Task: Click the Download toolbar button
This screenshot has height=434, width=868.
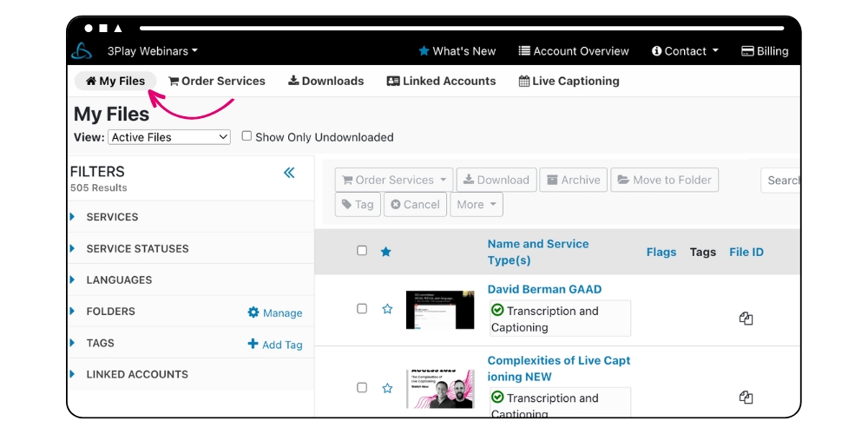Action: 496,180
